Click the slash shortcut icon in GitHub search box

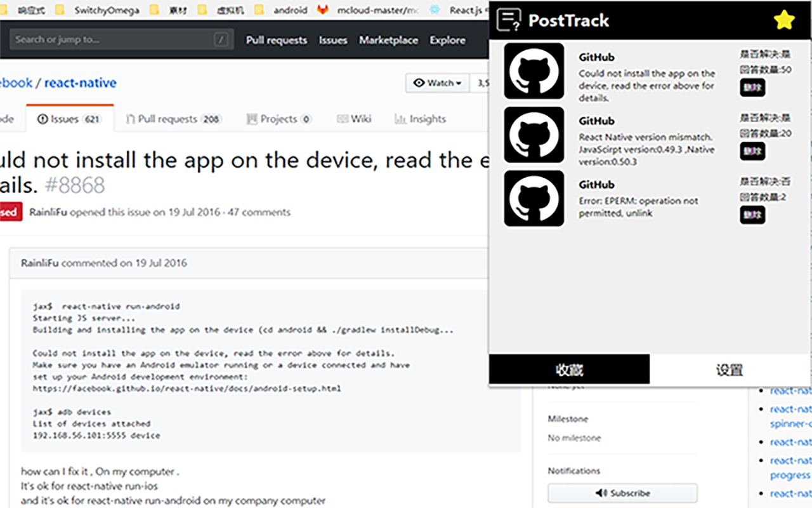[221, 39]
